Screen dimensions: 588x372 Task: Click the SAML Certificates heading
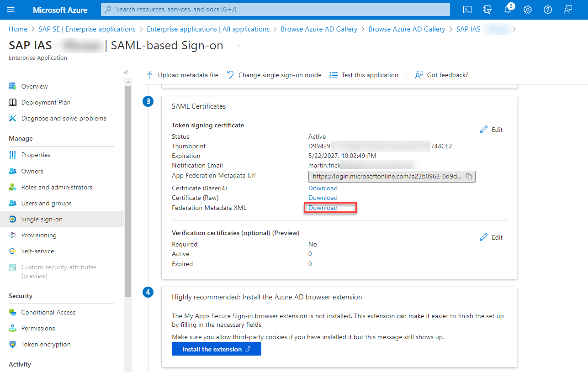pyautogui.click(x=199, y=106)
